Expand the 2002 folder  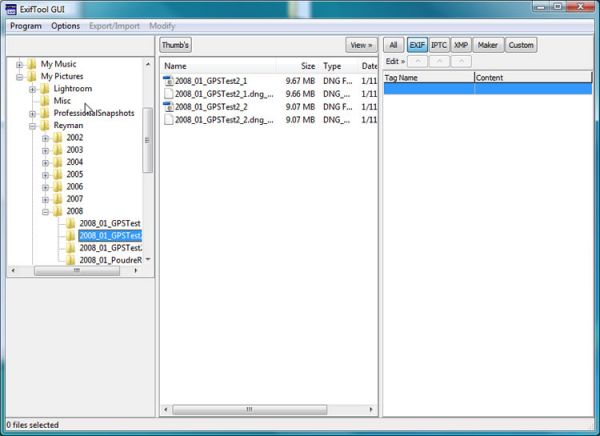pos(46,138)
